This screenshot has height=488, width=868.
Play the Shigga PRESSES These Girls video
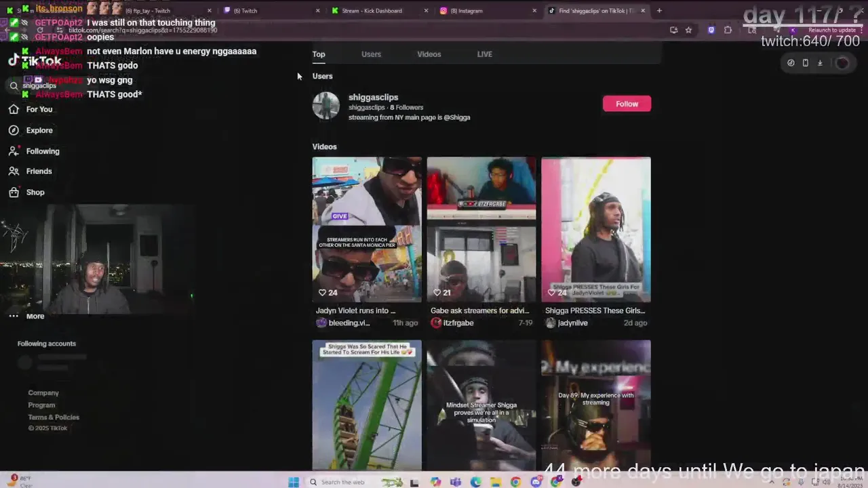pos(596,229)
